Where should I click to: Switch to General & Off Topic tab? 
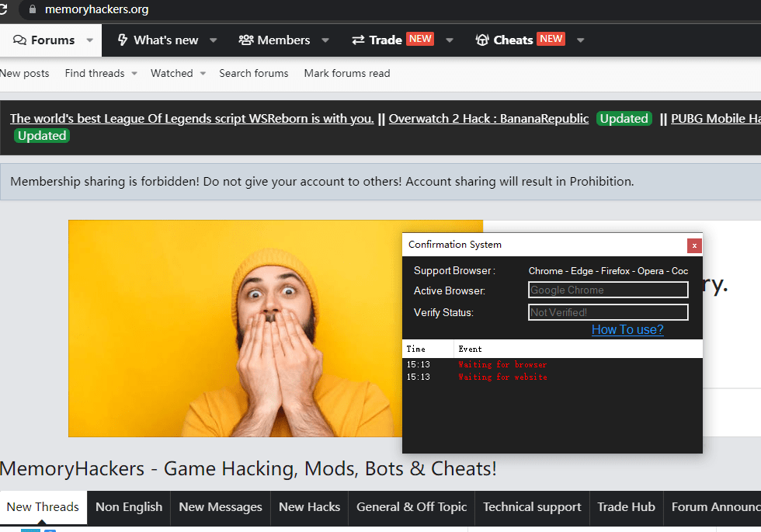pos(411,507)
